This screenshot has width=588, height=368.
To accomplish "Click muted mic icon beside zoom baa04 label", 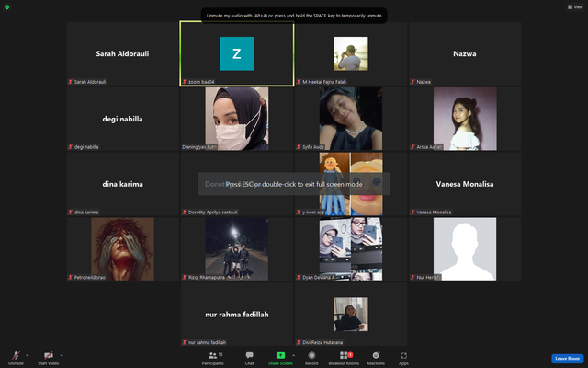I will click(x=185, y=82).
